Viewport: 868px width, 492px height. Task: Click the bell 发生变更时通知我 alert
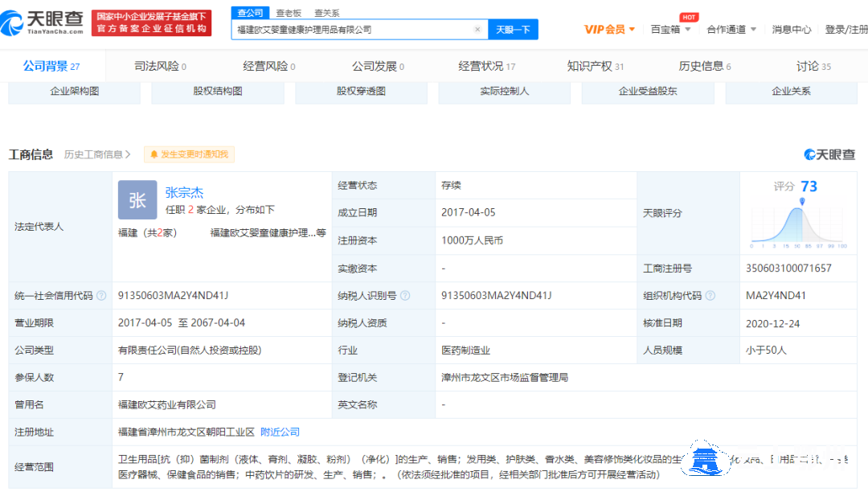click(x=187, y=154)
